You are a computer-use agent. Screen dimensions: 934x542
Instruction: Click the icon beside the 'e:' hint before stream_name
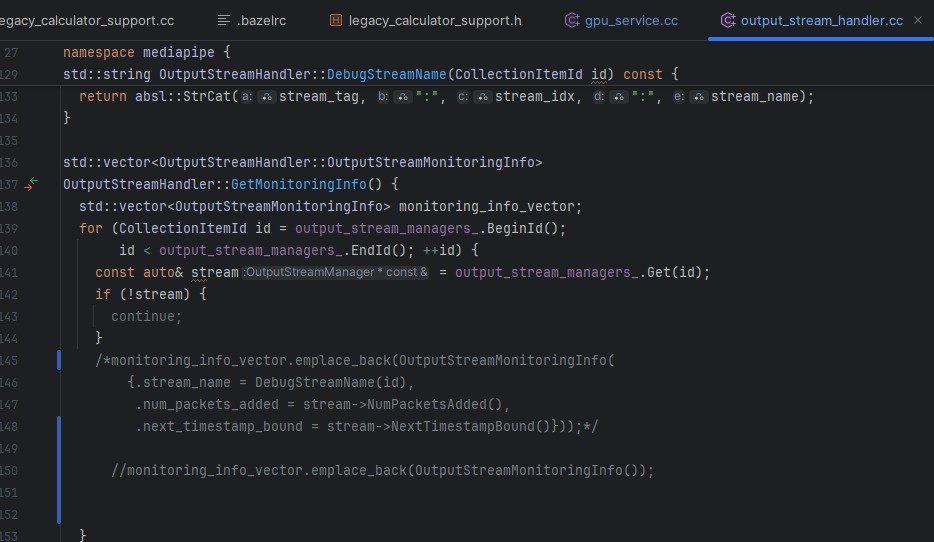(699, 96)
